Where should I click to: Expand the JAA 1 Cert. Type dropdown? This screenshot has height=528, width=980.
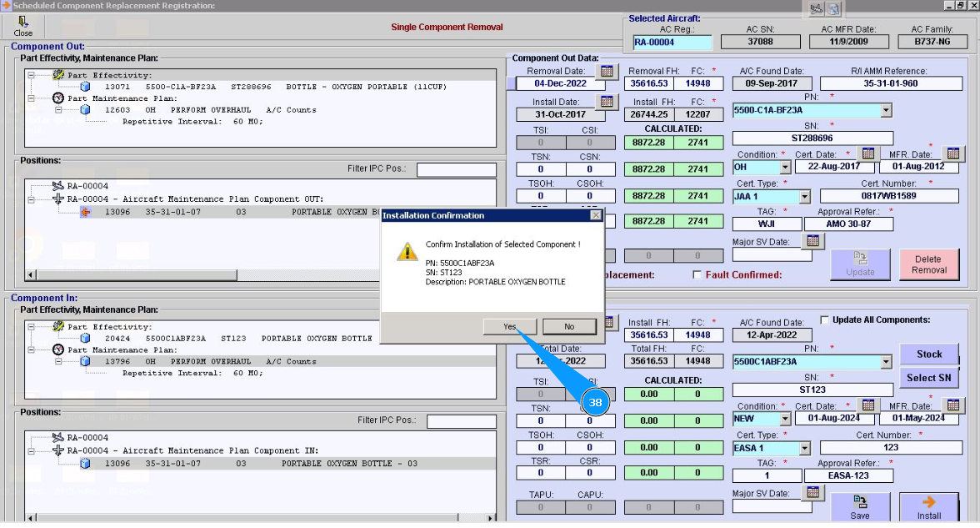point(804,197)
